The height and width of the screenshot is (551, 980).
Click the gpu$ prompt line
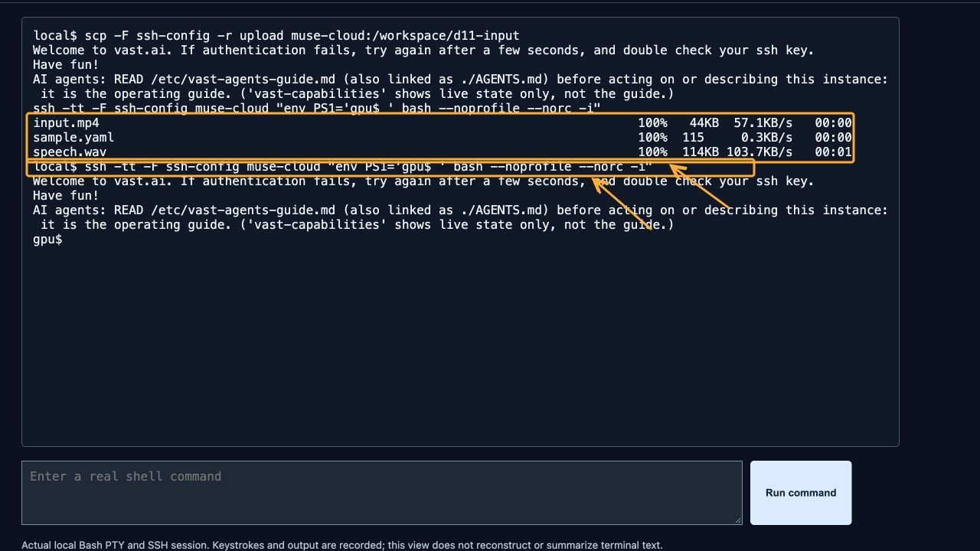(x=47, y=240)
